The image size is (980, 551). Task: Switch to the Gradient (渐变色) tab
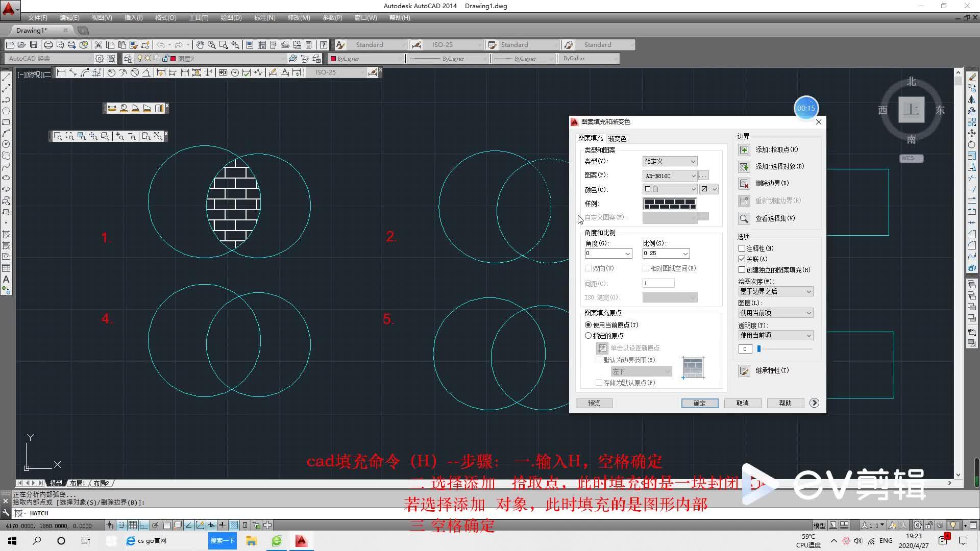[617, 139]
